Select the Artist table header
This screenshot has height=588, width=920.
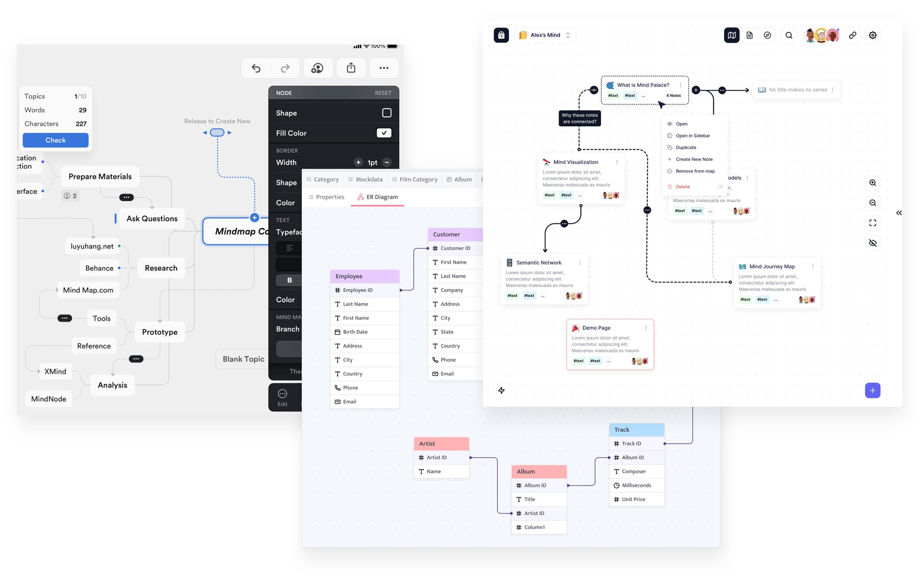(442, 444)
